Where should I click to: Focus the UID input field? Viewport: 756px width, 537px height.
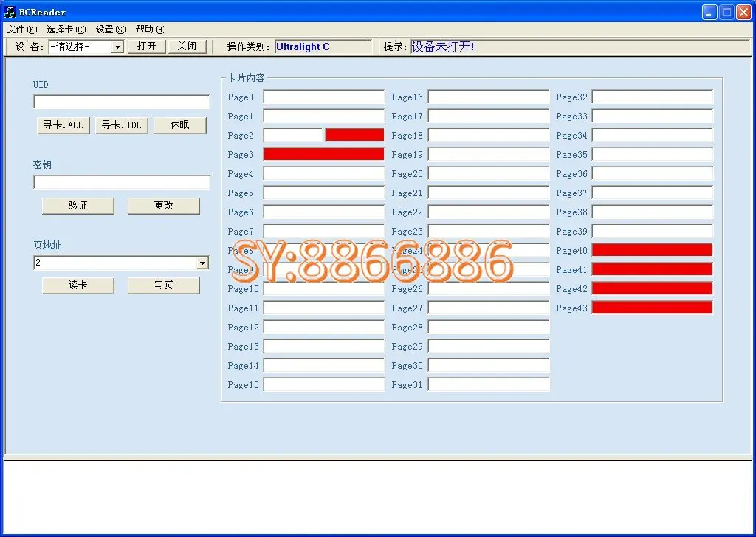122,102
